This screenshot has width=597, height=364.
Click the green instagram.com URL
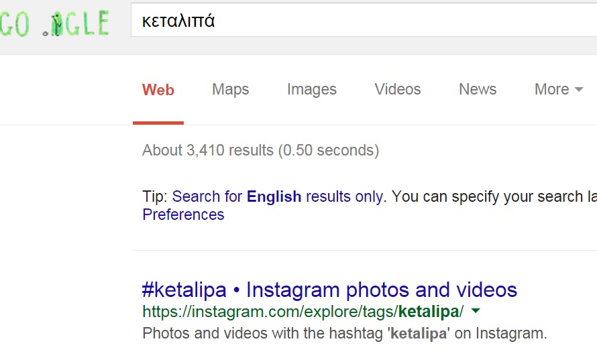click(303, 312)
